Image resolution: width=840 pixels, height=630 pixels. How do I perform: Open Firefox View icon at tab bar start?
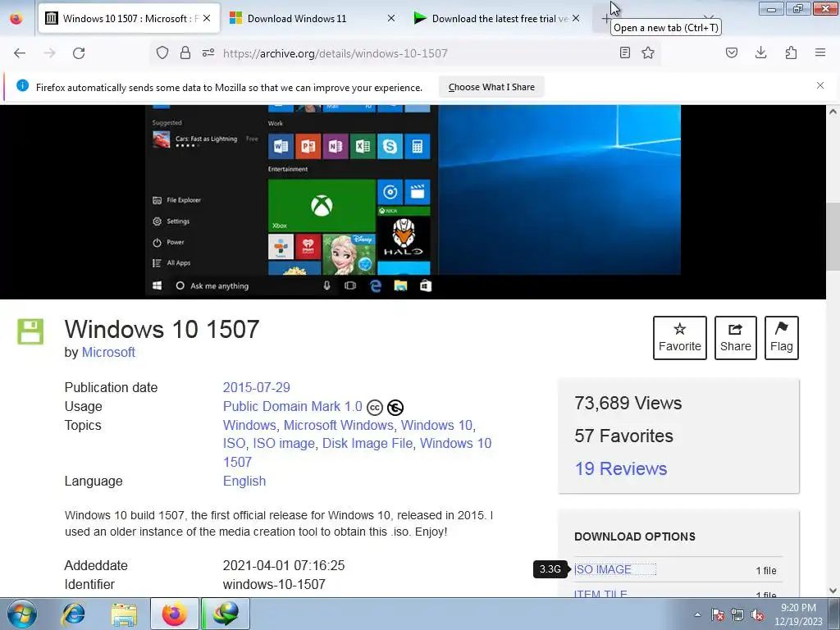[x=16, y=19]
